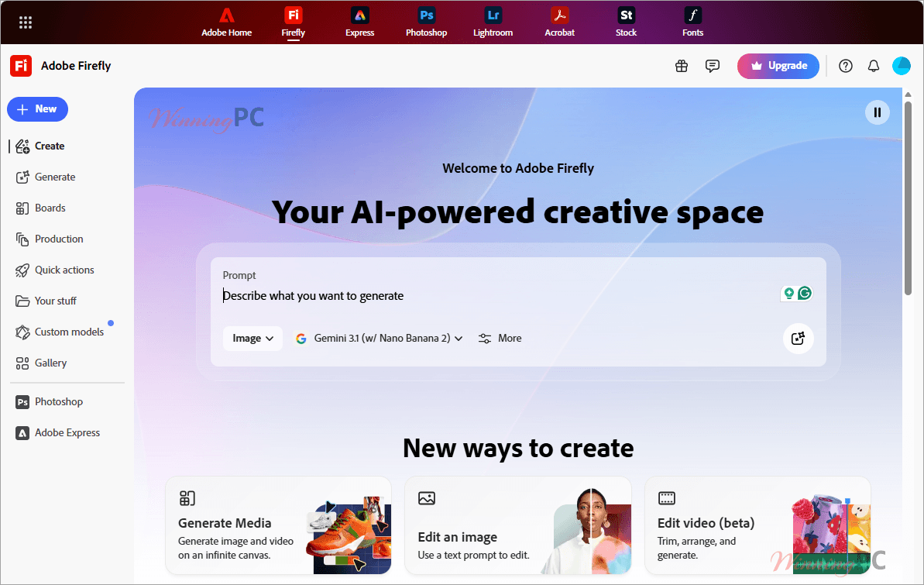
Task: Open the Edit video (beta) card
Action: pos(757,525)
